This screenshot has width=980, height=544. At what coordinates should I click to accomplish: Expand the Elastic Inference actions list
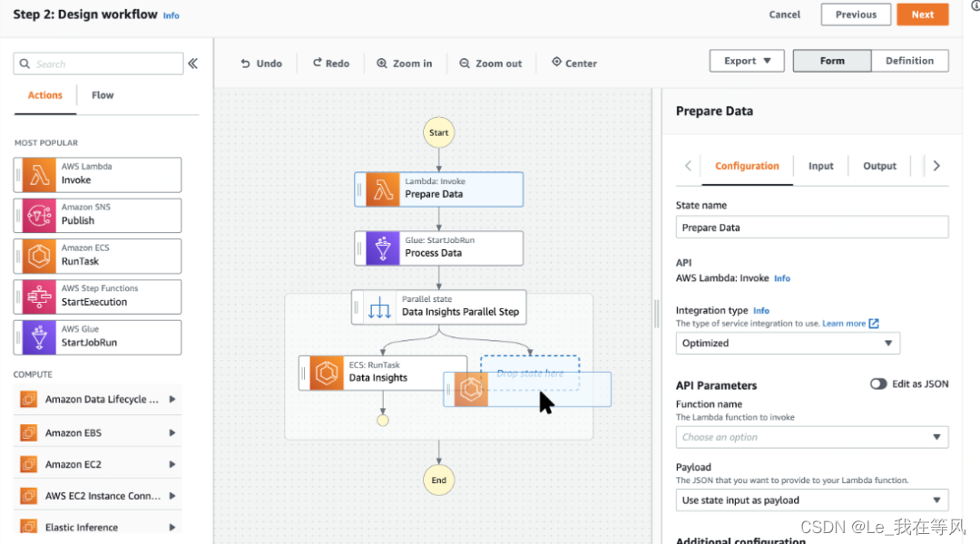coord(171,527)
